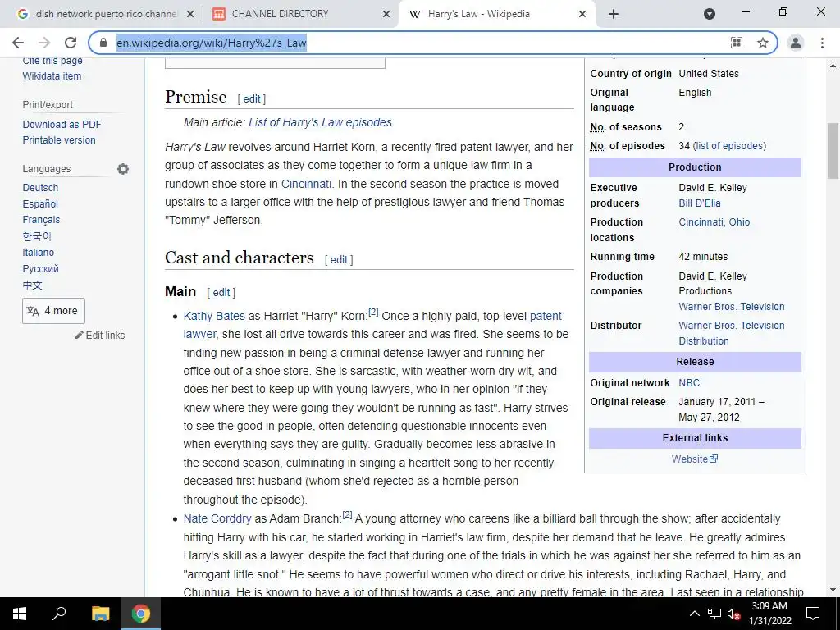This screenshot has height=630, width=840.
Task: Open the Kathy Bates article
Action: click(x=214, y=316)
